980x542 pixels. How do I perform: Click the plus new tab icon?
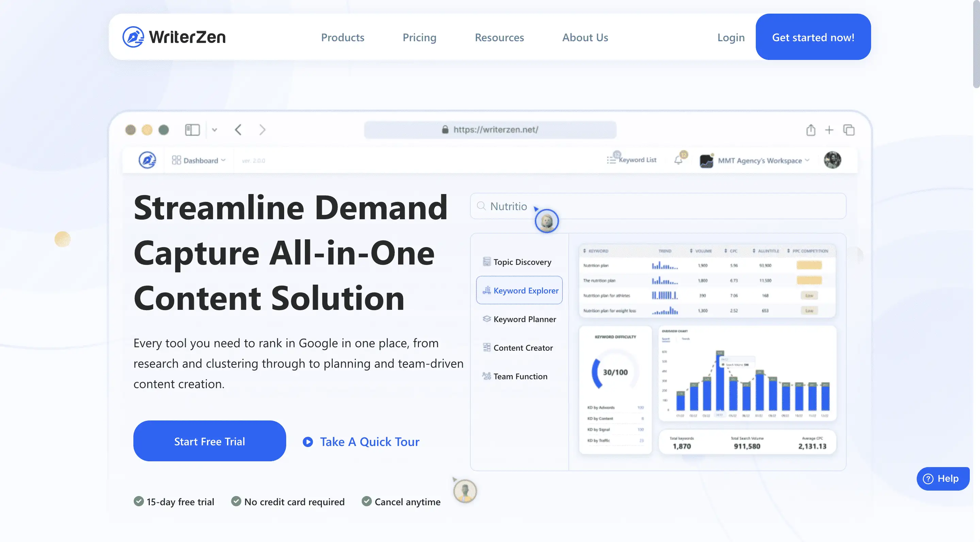point(829,130)
